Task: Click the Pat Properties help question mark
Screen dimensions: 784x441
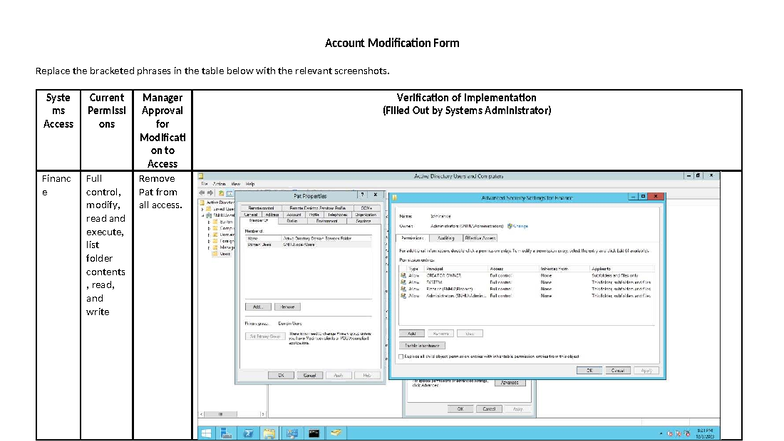Action: tap(363, 196)
